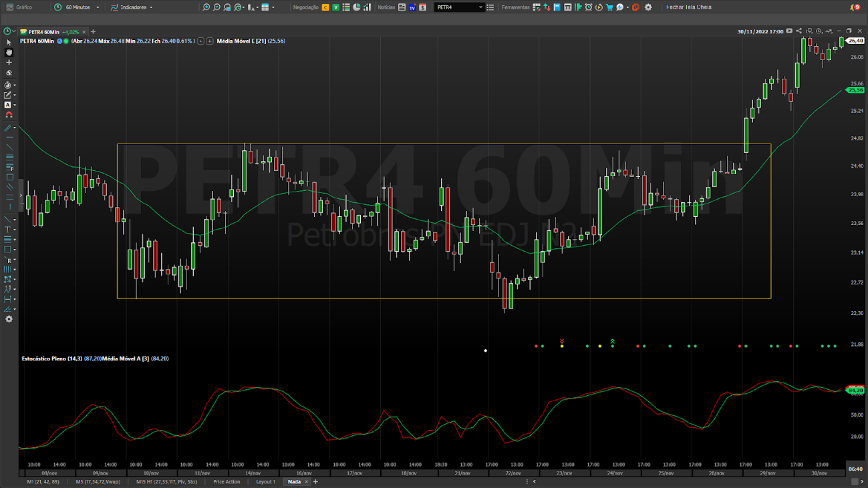Click the 30/11/2022 17:00 date label
The image size is (868, 488).
[x=760, y=31]
